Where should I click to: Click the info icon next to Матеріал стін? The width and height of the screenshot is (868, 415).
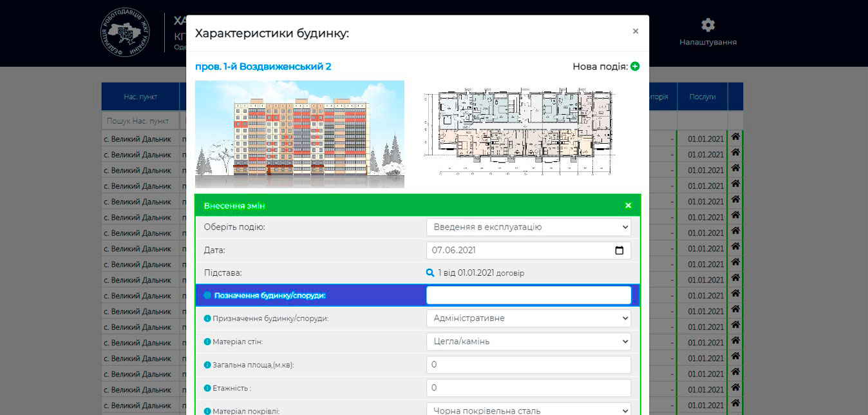point(207,342)
